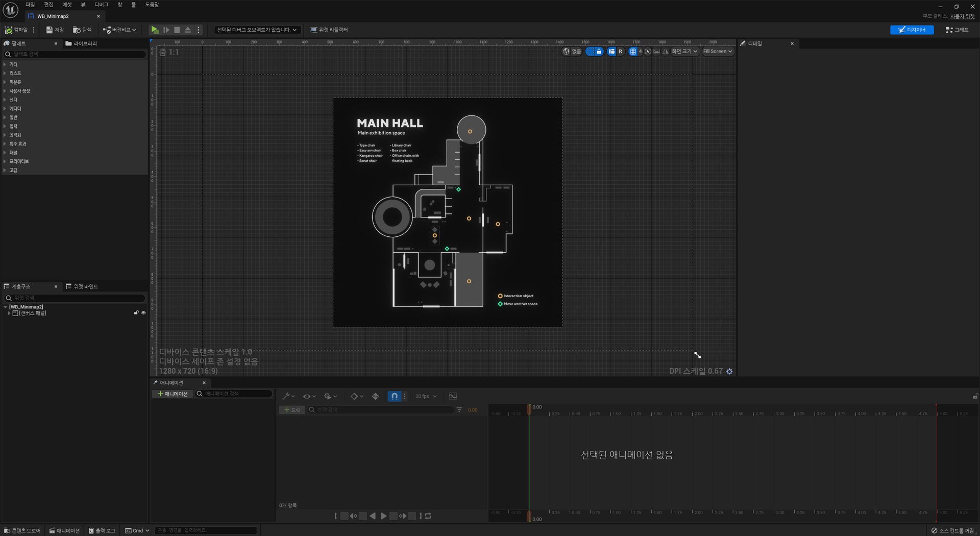
Task: Open the Fill Screen dropdown
Action: pyautogui.click(x=718, y=52)
